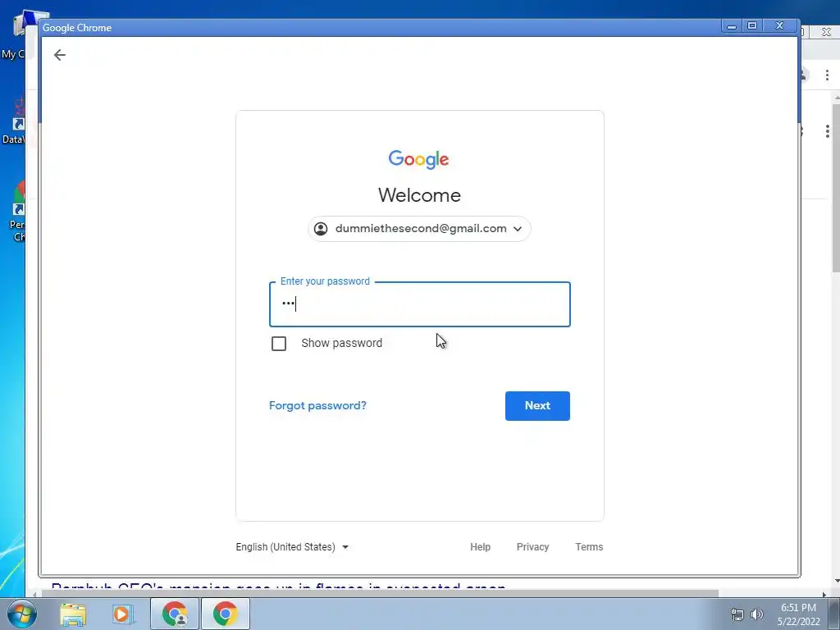840x630 pixels.
Task: Open the English (United States) language dropdown
Action: 292,547
